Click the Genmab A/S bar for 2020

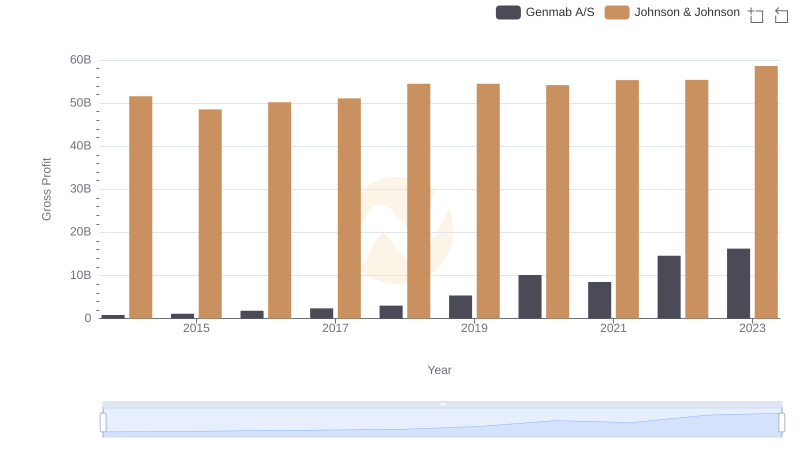click(x=530, y=297)
